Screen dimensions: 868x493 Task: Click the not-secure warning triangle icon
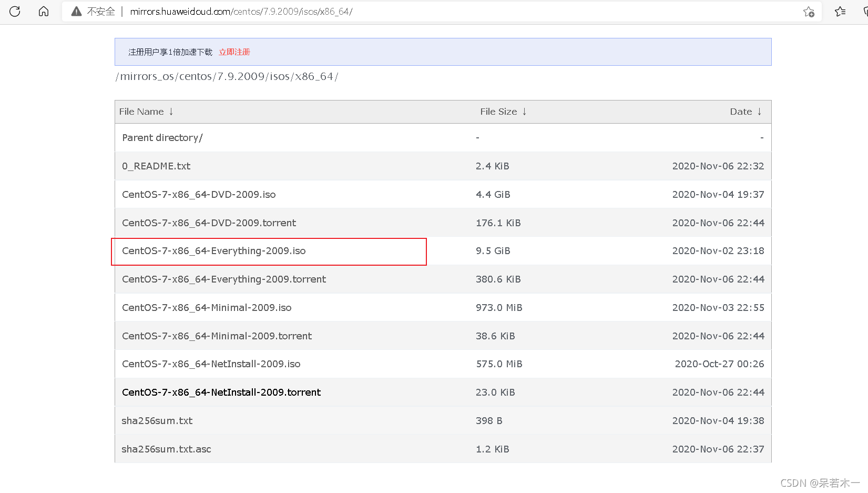[x=77, y=12]
